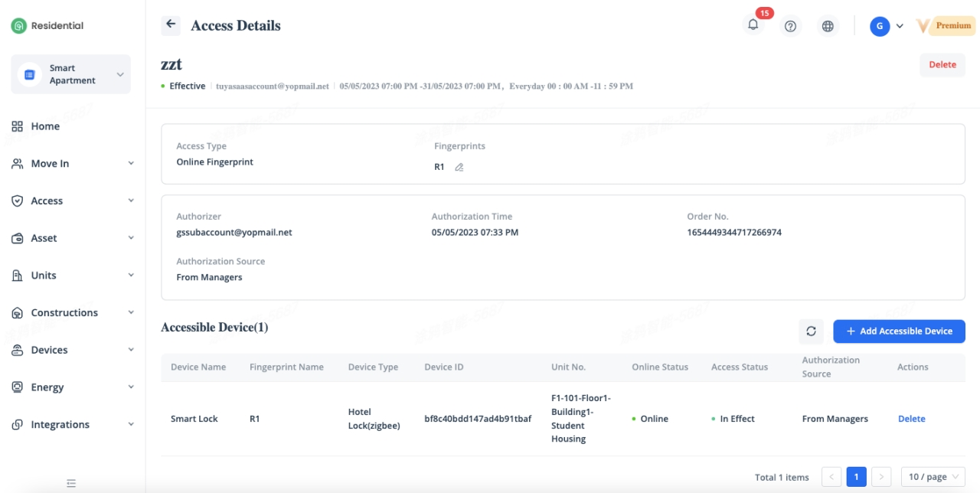Select page 1 in pagination
The image size is (980, 493).
coord(856,477)
